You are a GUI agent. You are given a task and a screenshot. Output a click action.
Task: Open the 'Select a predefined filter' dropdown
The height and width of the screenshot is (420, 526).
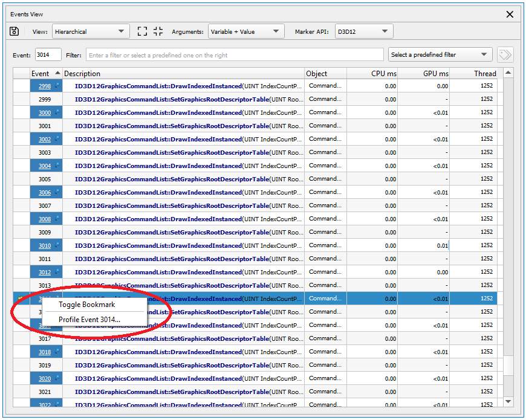coord(440,55)
